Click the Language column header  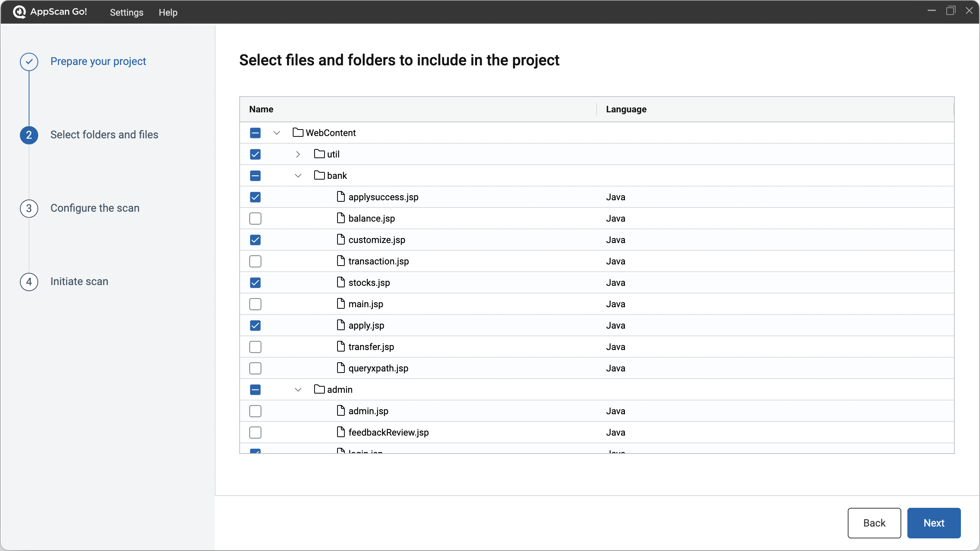626,109
